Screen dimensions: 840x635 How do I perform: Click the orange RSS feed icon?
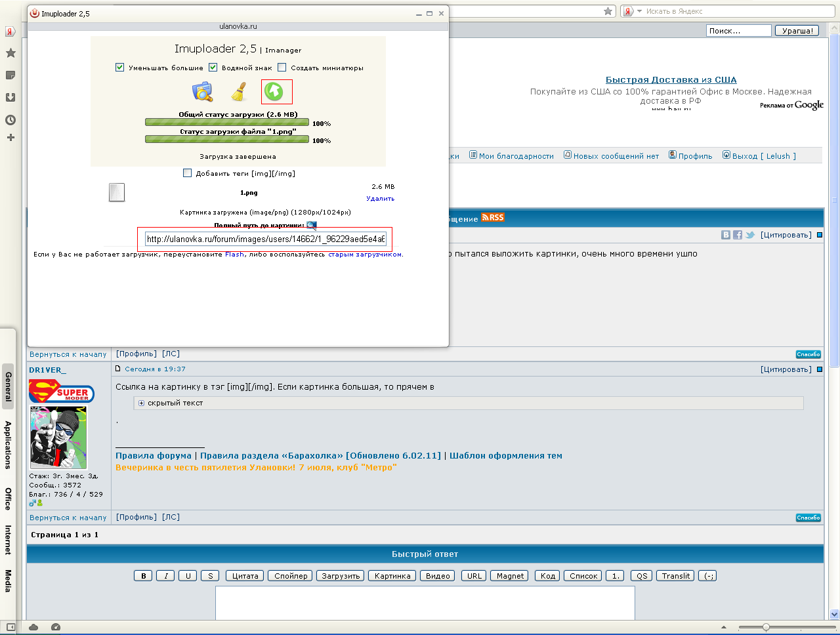[493, 218]
